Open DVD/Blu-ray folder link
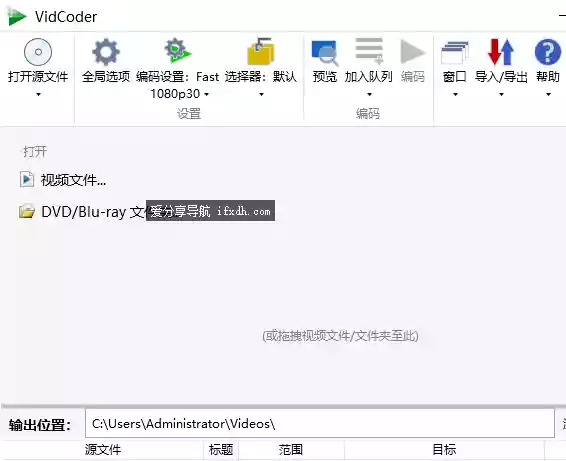 tap(93, 212)
